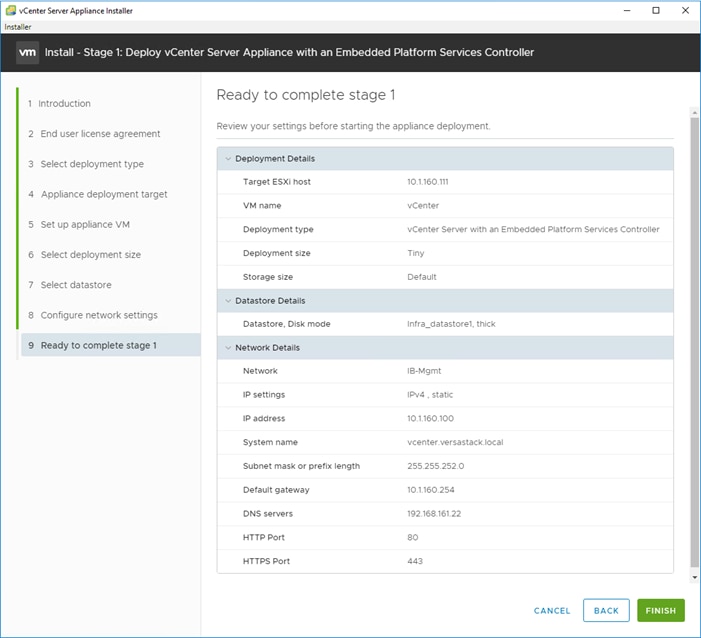Click VM name value vCenter

[423, 206]
